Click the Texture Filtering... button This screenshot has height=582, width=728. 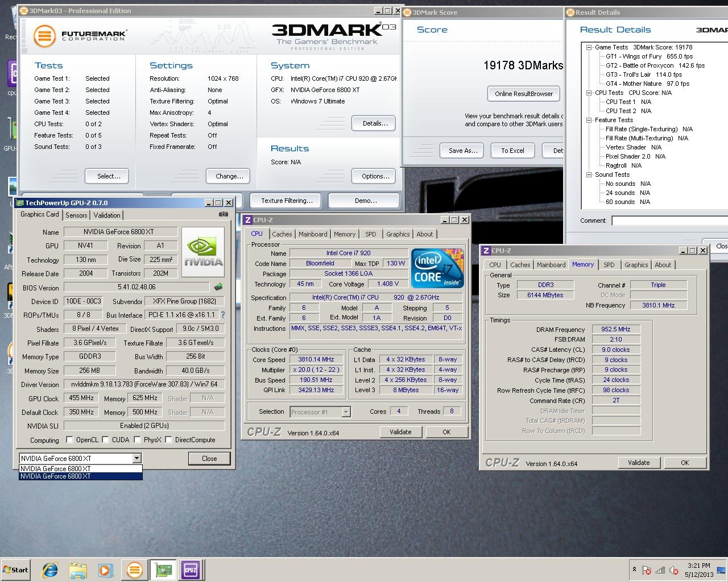pyautogui.click(x=287, y=201)
